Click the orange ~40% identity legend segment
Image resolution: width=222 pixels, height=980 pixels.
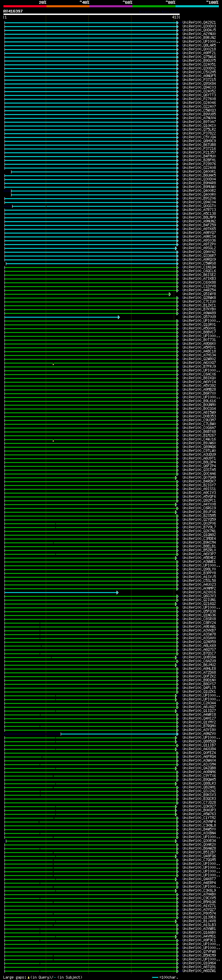click(x=68, y=6)
